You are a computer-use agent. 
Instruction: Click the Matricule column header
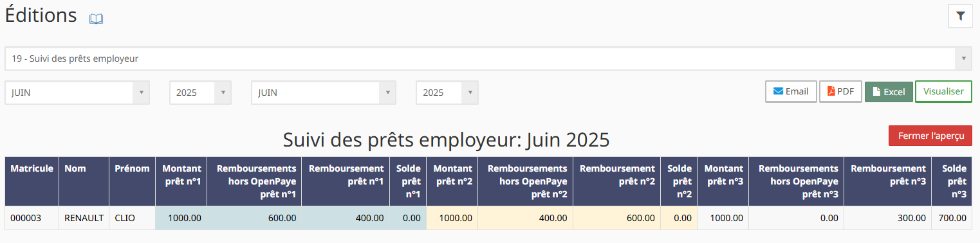[32, 181]
